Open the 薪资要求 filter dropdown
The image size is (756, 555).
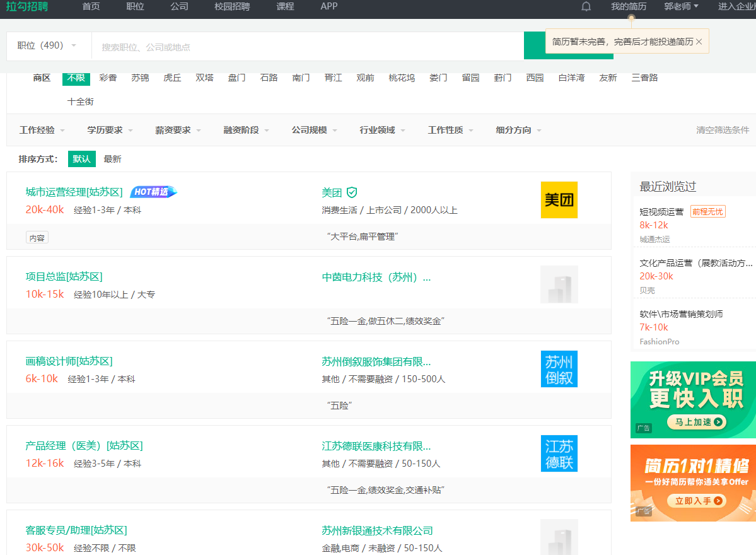click(173, 130)
